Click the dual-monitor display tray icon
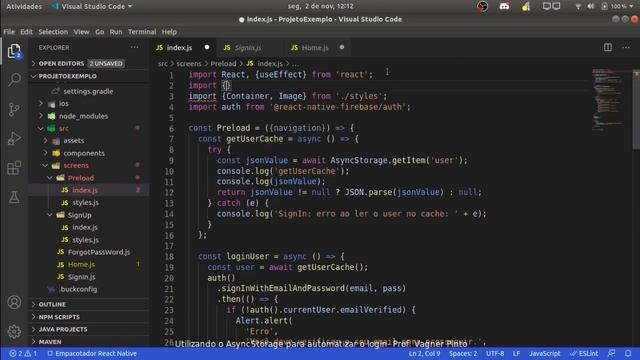The height and width of the screenshot is (360, 640). tap(551, 7)
